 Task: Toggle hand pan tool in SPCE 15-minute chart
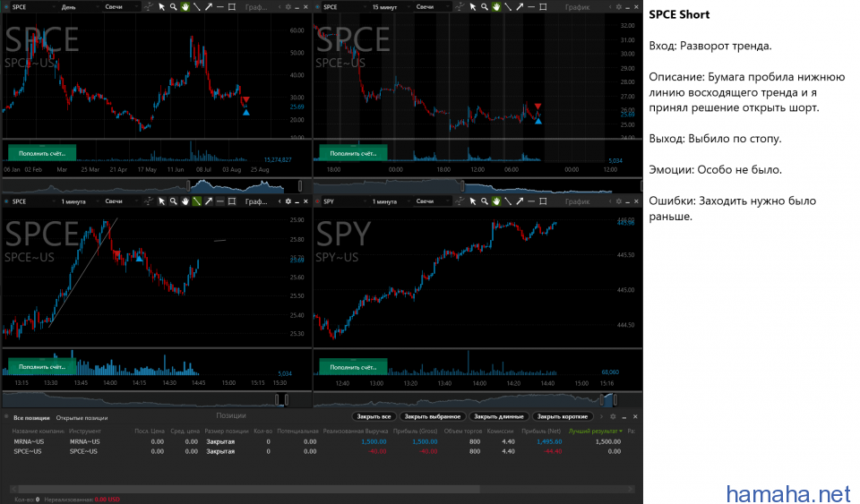click(495, 6)
